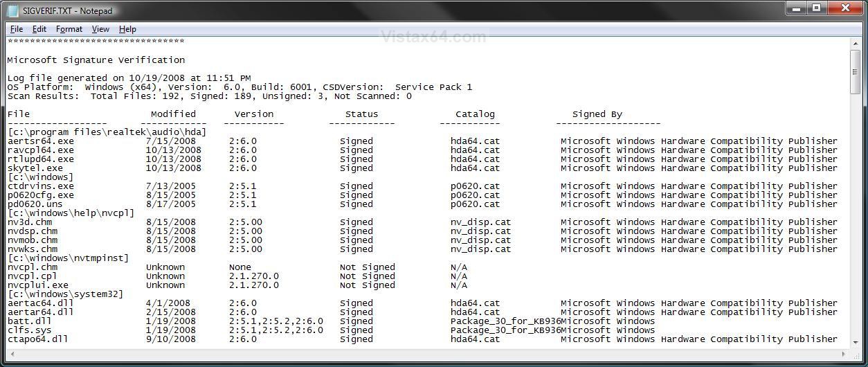Open the View menu

pos(100,29)
